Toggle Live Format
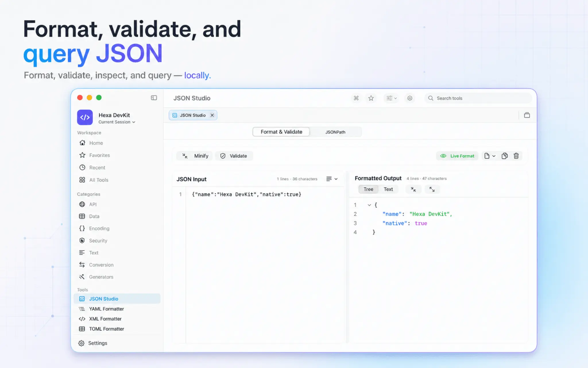 click(457, 156)
